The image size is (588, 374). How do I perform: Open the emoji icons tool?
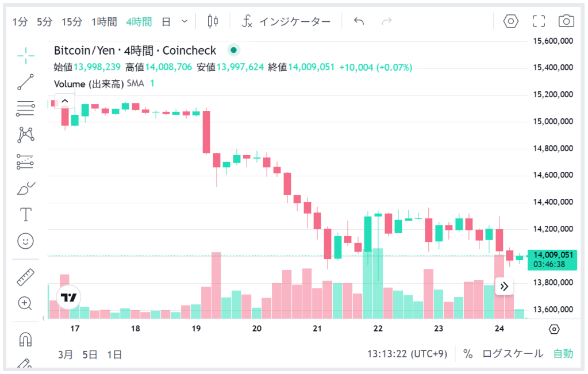pyautogui.click(x=26, y=241)
